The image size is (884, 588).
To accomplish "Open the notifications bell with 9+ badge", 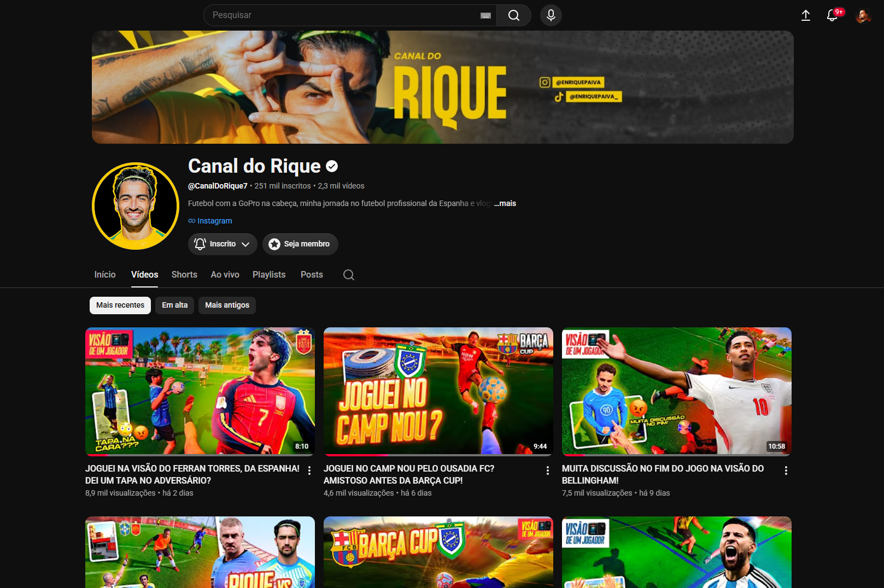I will [x=833, y=15].
